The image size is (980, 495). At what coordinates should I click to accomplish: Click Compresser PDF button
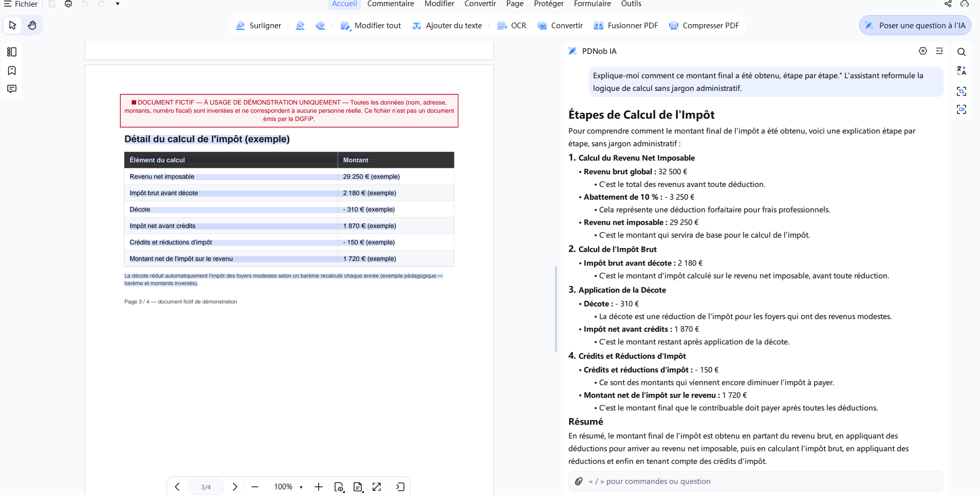click(x=704, y=26)
